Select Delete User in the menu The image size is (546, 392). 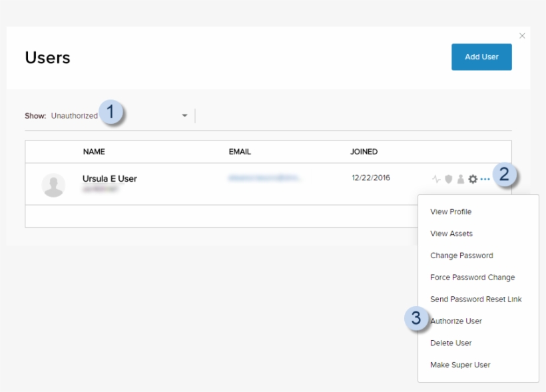[451, 343]
